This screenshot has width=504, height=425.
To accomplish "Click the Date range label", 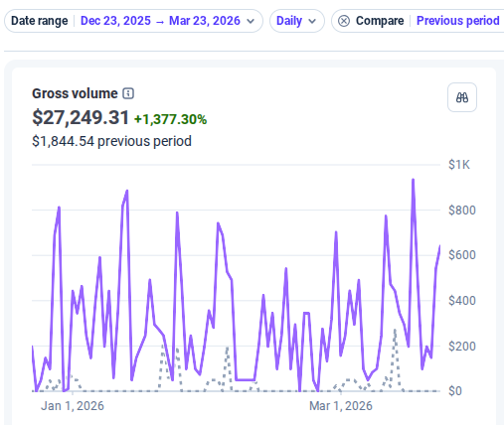I will pos(40,21).
